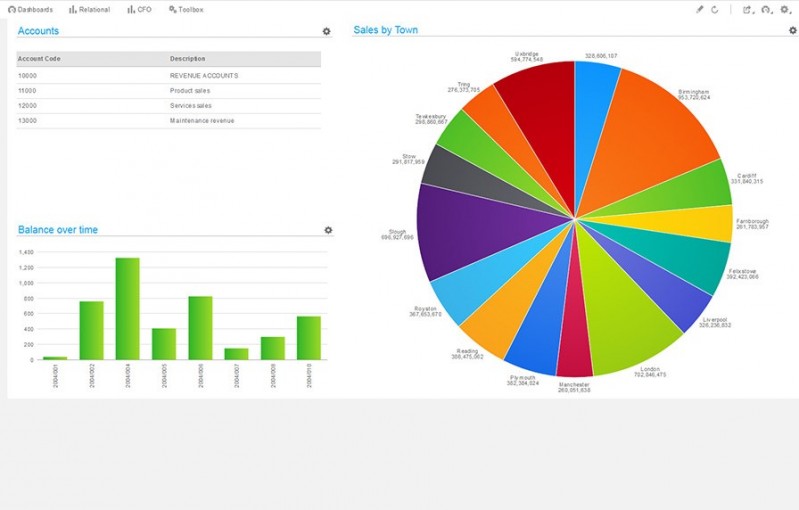Viewport: 799px width, 510px height.
Task: Open the Toolbox menu
Action: pos(186,9)
